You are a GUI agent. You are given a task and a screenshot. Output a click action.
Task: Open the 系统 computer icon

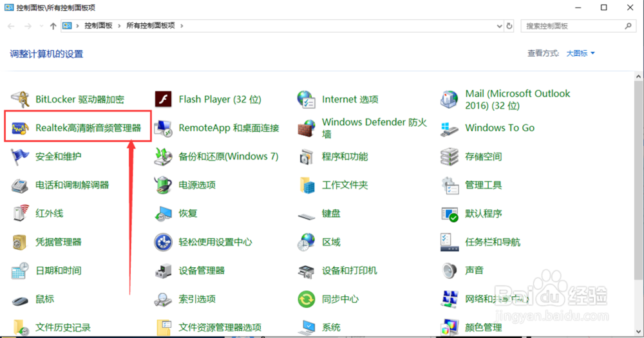(x=307, y=328)
